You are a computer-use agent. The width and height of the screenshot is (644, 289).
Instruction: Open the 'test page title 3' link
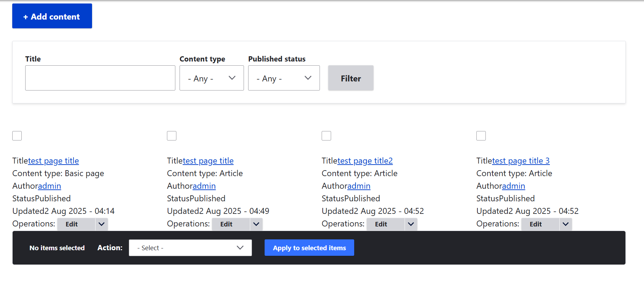pyautogui.click(x=521, y=161)
